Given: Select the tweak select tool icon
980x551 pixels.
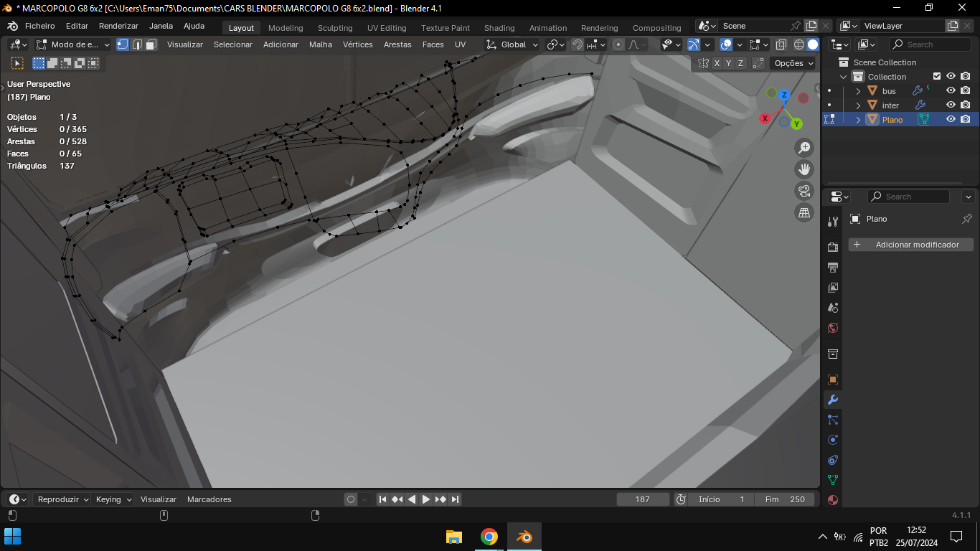Looking at the screenshot, I should (18, 63).
